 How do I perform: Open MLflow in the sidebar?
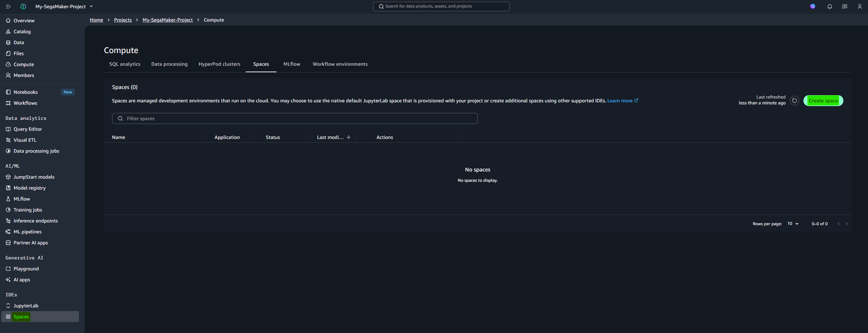coord(40,199)
